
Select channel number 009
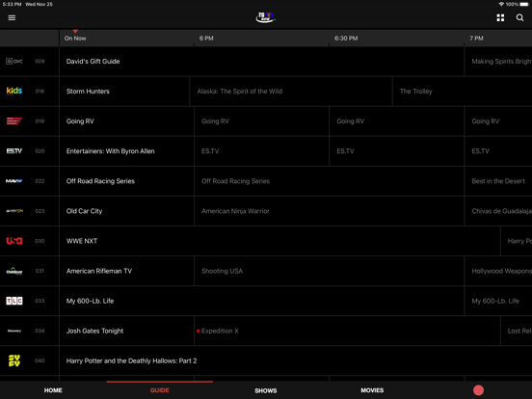pyautogui.click(x=40, y=62)
